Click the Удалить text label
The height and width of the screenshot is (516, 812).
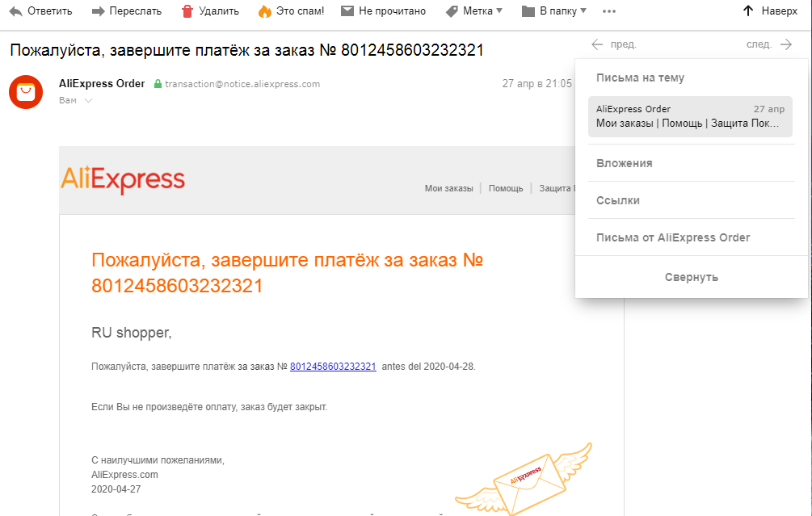coord(219,10)
